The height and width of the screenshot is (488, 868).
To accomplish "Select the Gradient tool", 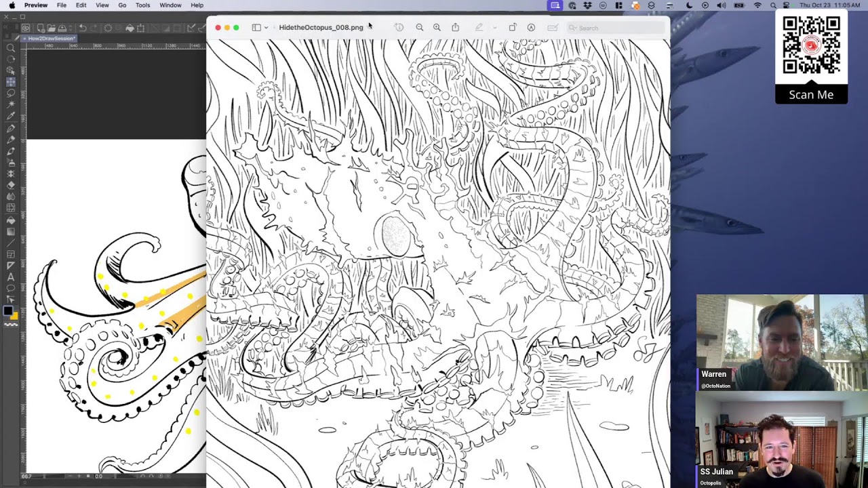I will click(11, 231).
